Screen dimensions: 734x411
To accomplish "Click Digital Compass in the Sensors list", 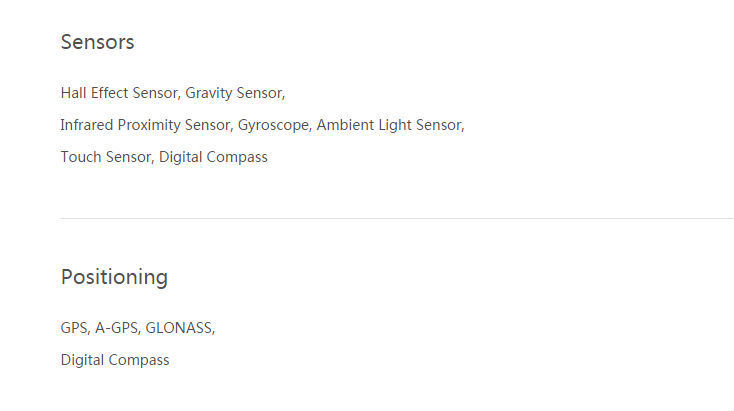I will (213, 157).
